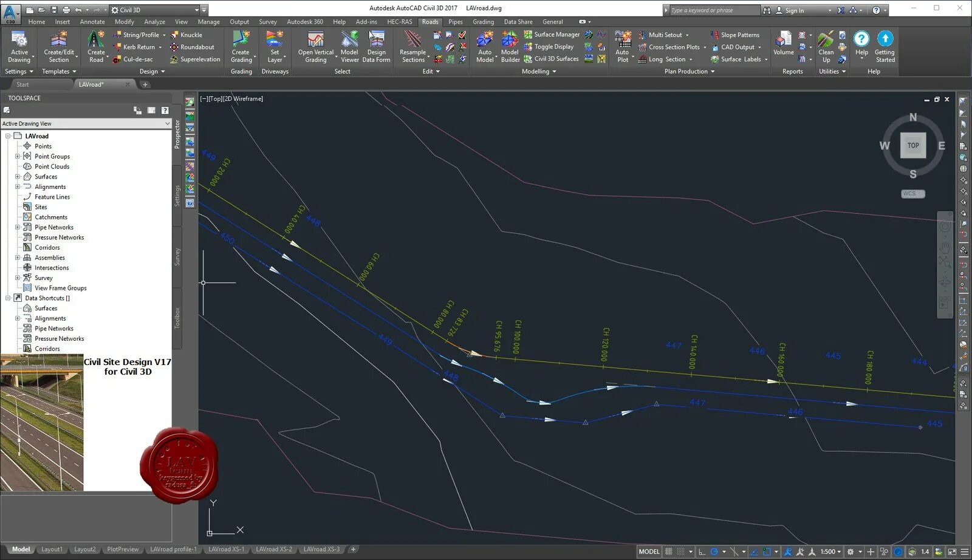The image size is (972, 560).
Task: Toggle MODEL space button in status bar
Action: click(649, 551)
